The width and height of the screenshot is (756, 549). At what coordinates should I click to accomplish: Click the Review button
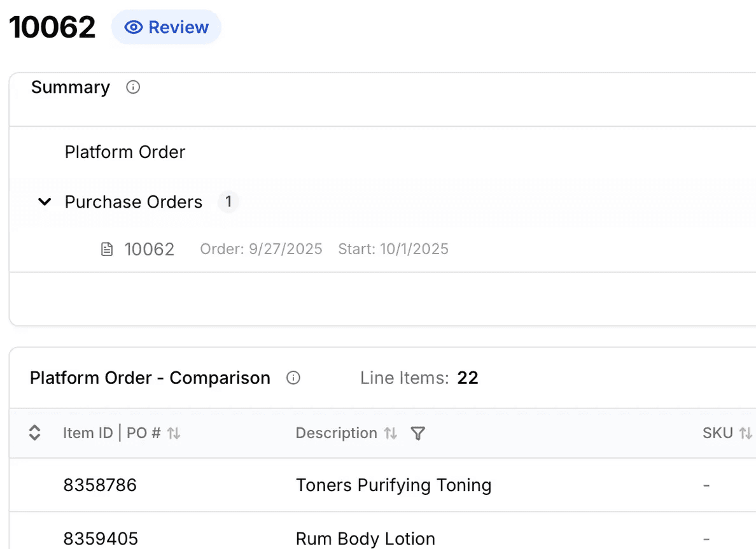point(166,27)
